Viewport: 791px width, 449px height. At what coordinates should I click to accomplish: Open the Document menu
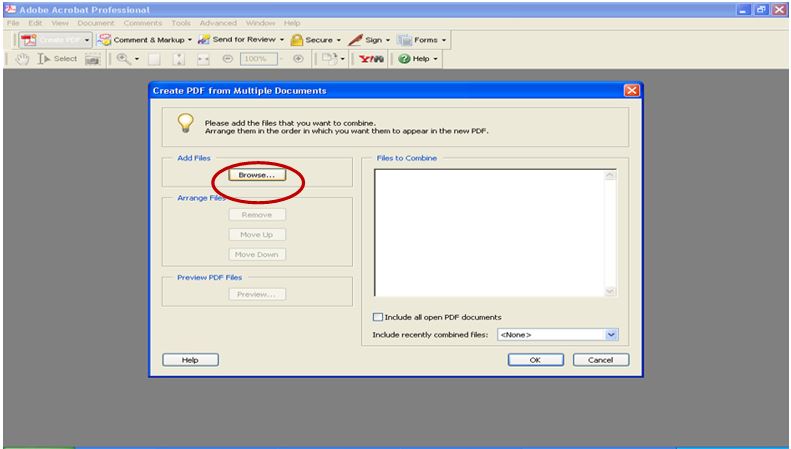click(x=96, y=23)
